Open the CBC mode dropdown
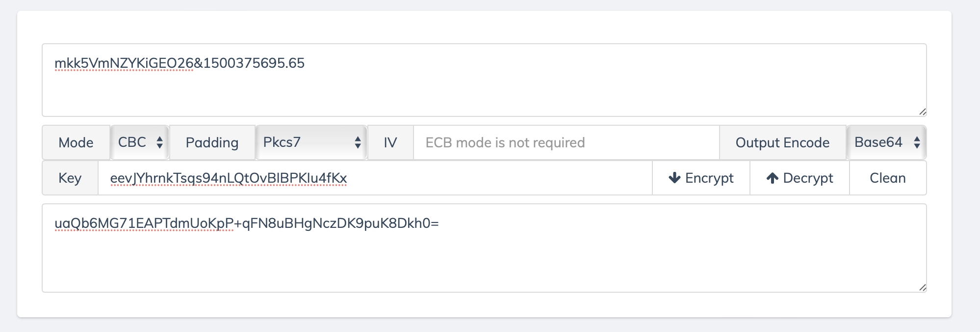This screenshot has height=332, width=980. click(140, 142)
